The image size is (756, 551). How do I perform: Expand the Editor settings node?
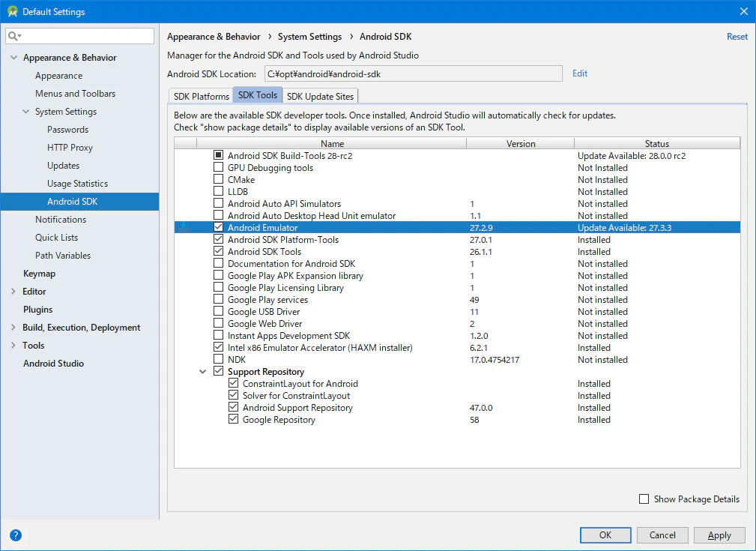pyautogui.click(x=13, y=292)
